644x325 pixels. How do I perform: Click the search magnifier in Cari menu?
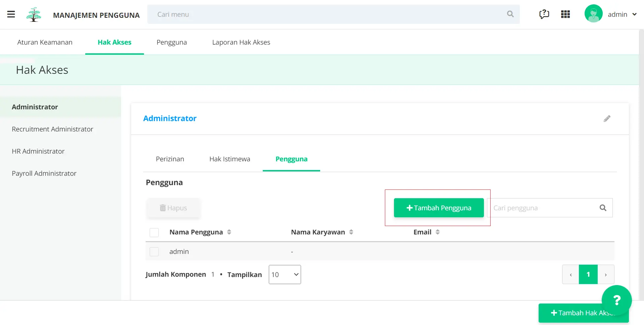coord(510,14)
